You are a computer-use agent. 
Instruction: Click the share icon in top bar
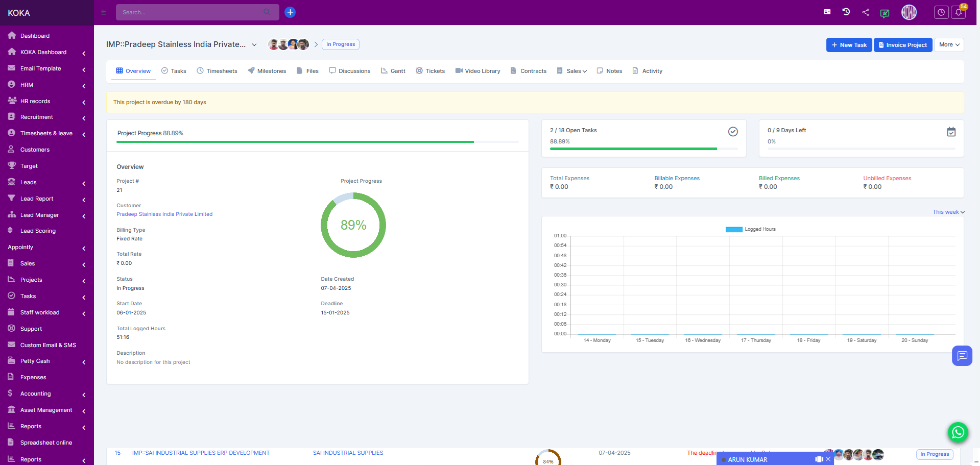pos(866,12)
